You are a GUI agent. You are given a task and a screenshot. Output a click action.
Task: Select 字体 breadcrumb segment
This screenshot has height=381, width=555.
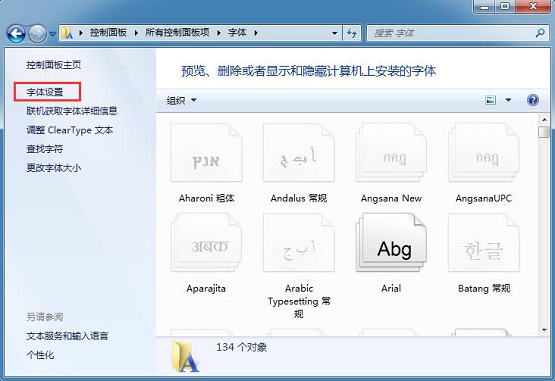(237, 33)
